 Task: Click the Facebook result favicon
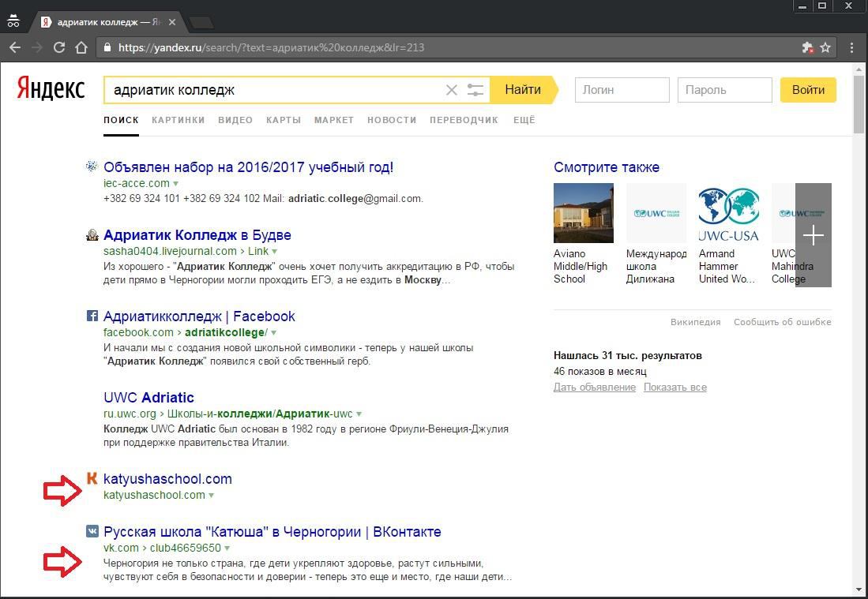coord(92,316)
